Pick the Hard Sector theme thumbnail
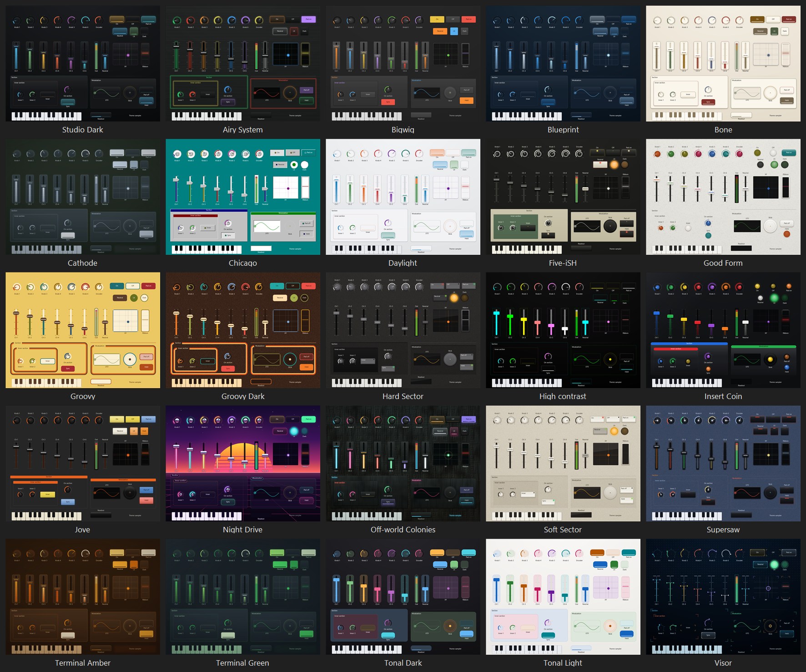Image resolution: width=806 pixels, height=672 pixels. pyautogui.click(x=403, y=330)
